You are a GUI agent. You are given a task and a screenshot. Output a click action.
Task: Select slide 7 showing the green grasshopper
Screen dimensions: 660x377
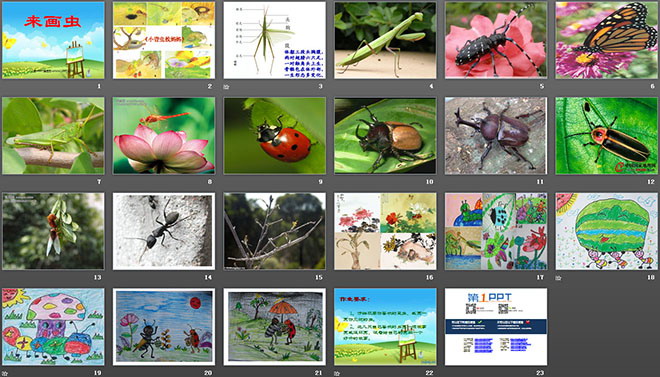53,135
